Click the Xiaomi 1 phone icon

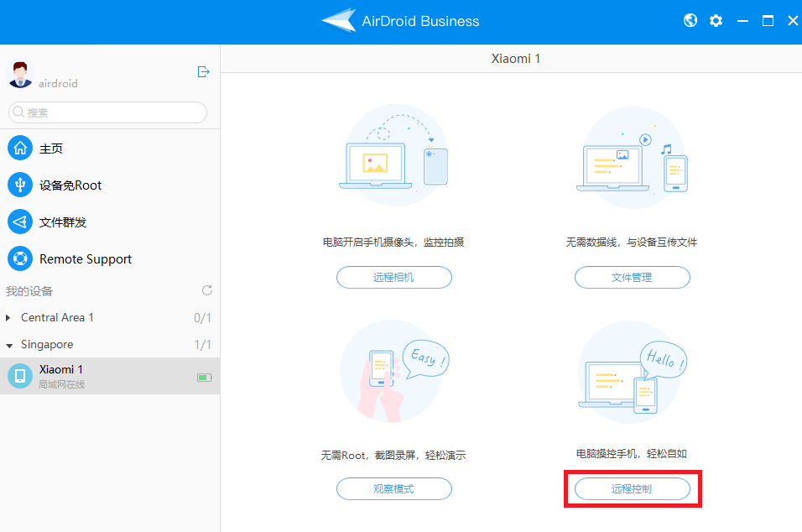coord(20,376)
